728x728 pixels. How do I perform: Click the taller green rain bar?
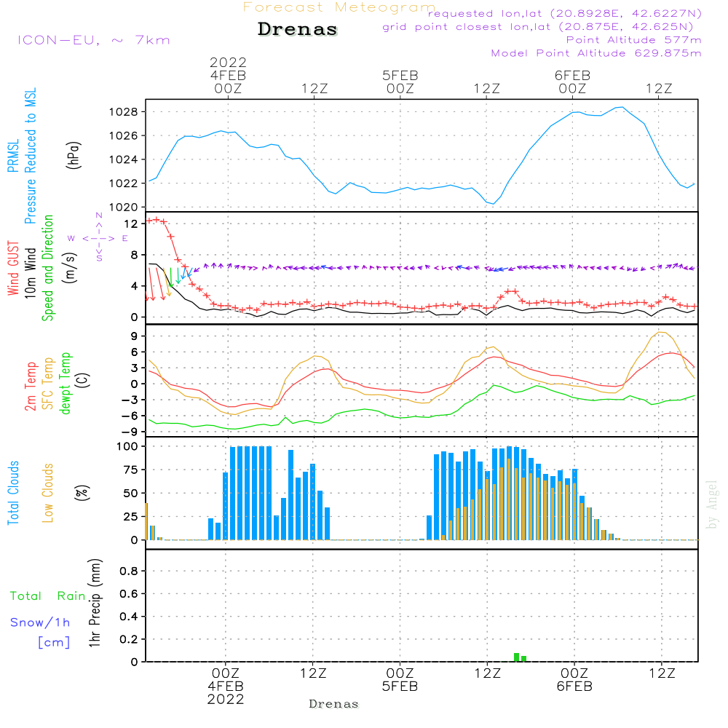(x=517, y=657)
